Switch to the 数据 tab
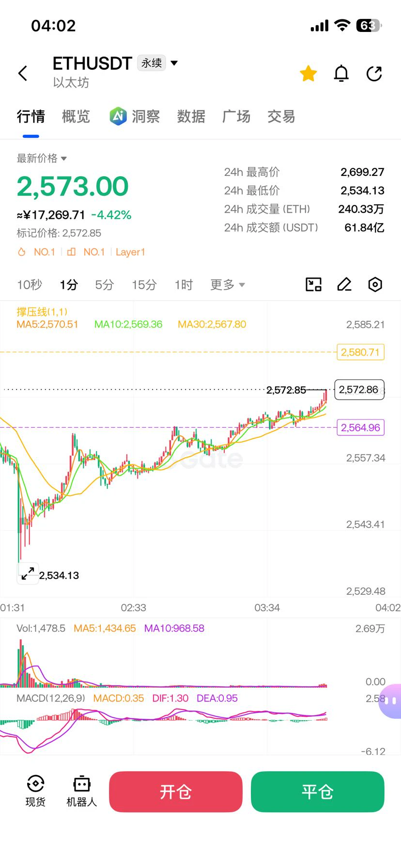This screenshot has height=868, width=401. 191,116
